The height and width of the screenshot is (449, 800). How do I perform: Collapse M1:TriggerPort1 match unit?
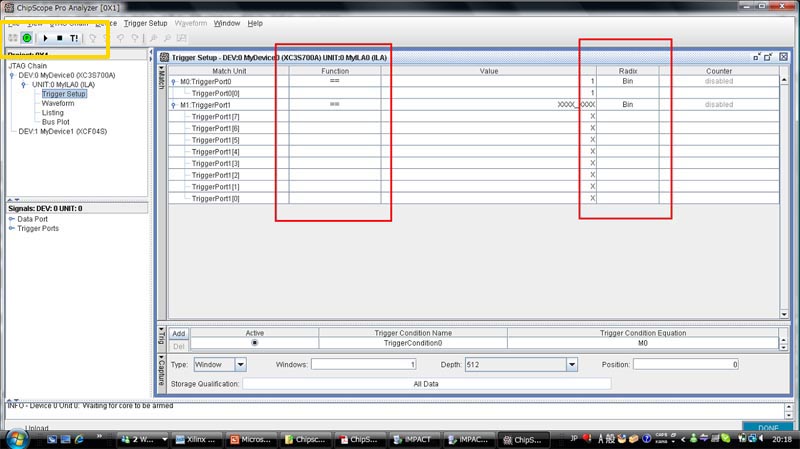pos(173,105)
